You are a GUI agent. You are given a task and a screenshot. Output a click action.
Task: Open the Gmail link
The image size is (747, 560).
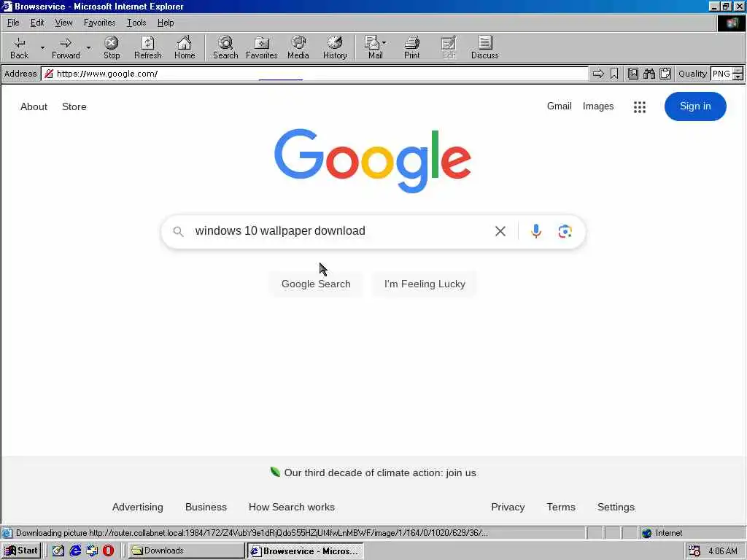pyautogui.click(x=560, y=106)
